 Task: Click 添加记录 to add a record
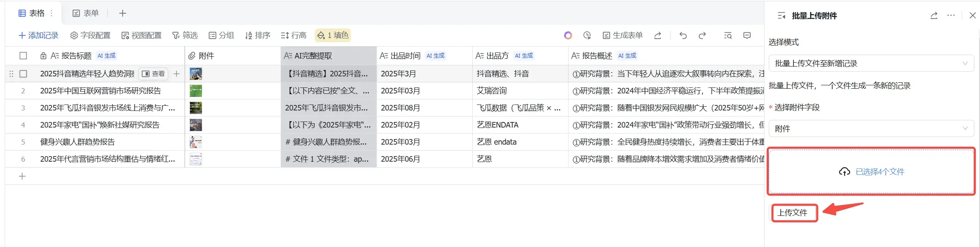(x=38, y=35)
